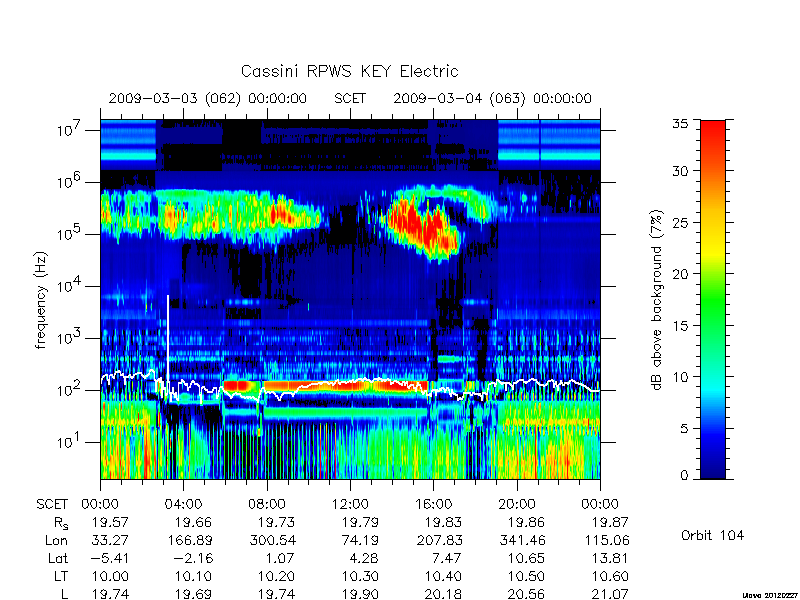Viewport: 800px width, 600px height.
Task: Click the Rs value 19.57
Action: click(x=110, y=522)
